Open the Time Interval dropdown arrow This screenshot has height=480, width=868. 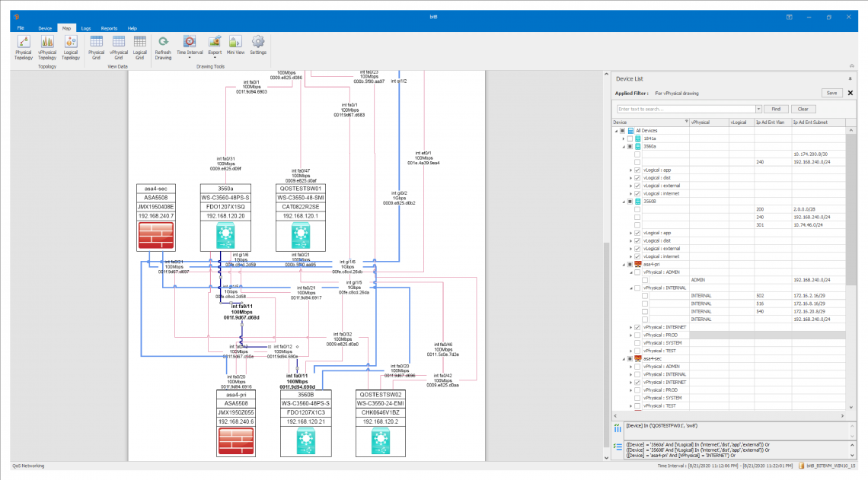[x=190, y=58]
